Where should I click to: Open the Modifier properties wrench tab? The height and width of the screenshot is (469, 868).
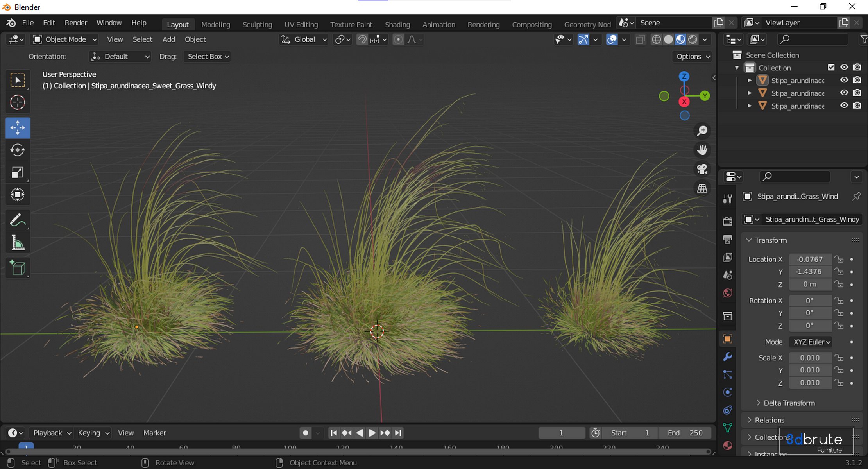(x=727, y=356)
